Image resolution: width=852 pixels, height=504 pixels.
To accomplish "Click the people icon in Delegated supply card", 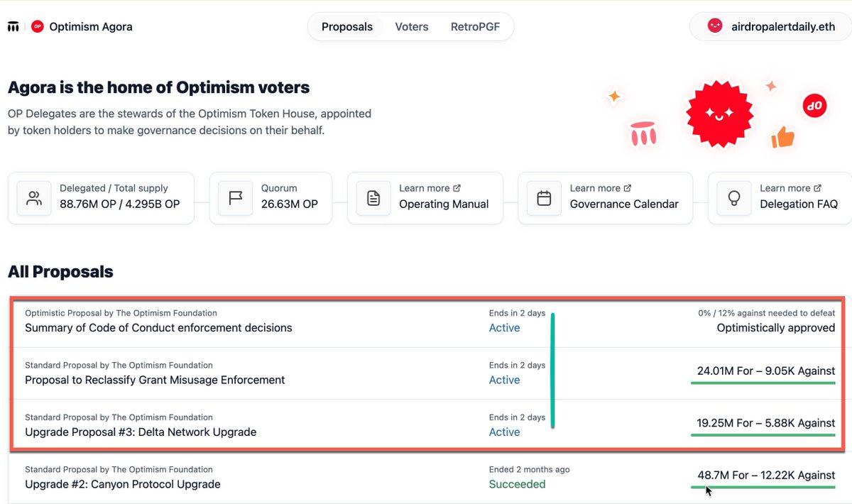I will 34,198.
